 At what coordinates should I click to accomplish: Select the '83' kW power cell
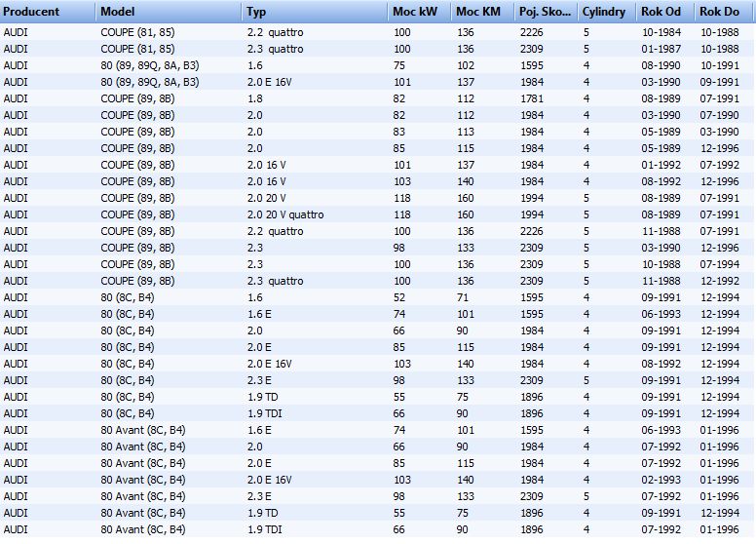(399, 132)
